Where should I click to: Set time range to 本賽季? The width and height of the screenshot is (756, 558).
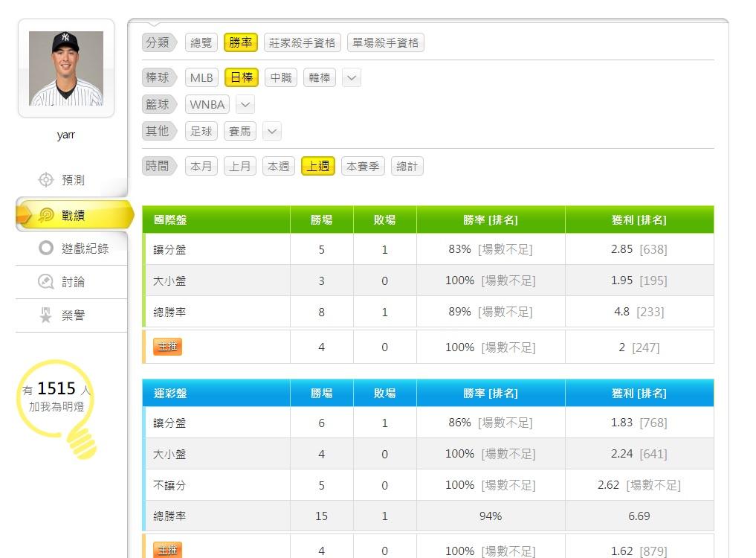363,166
